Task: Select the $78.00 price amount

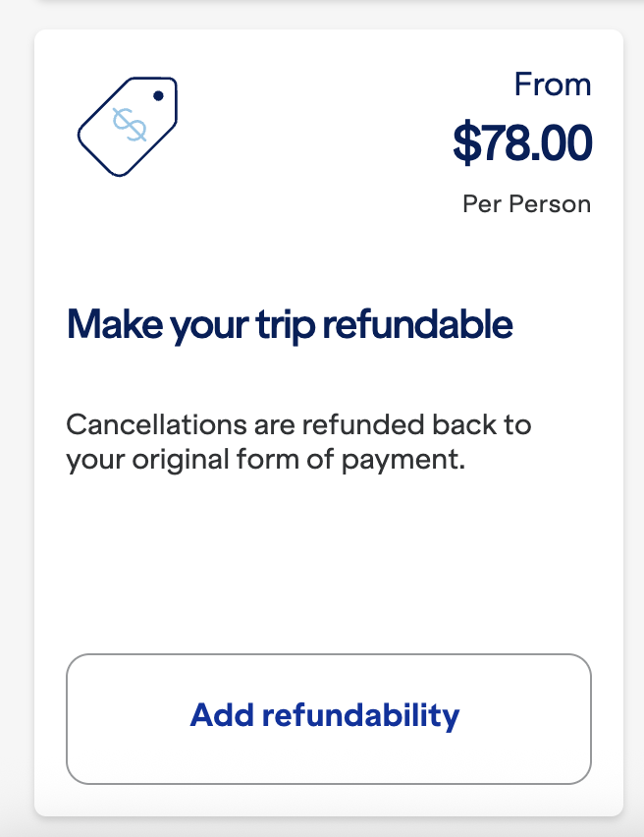Action: click(521, 142)
